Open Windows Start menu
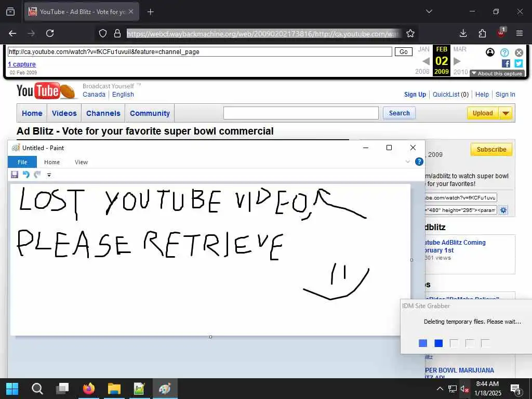532x399 pixels. coord(12,389)
